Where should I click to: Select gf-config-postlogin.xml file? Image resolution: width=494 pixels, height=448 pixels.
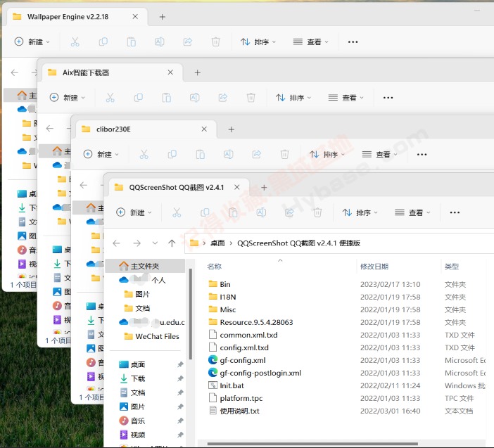[x=255, y=373]
